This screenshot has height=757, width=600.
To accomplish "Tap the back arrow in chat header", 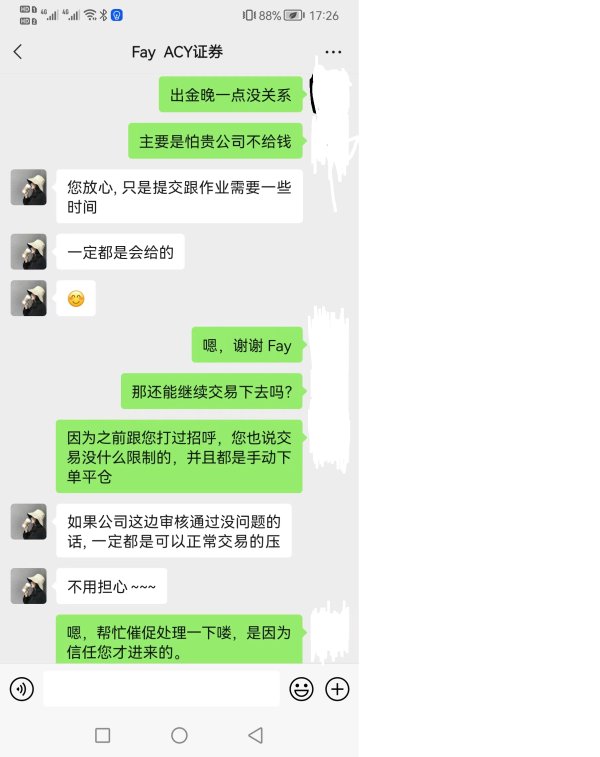I will coord(18,52).
